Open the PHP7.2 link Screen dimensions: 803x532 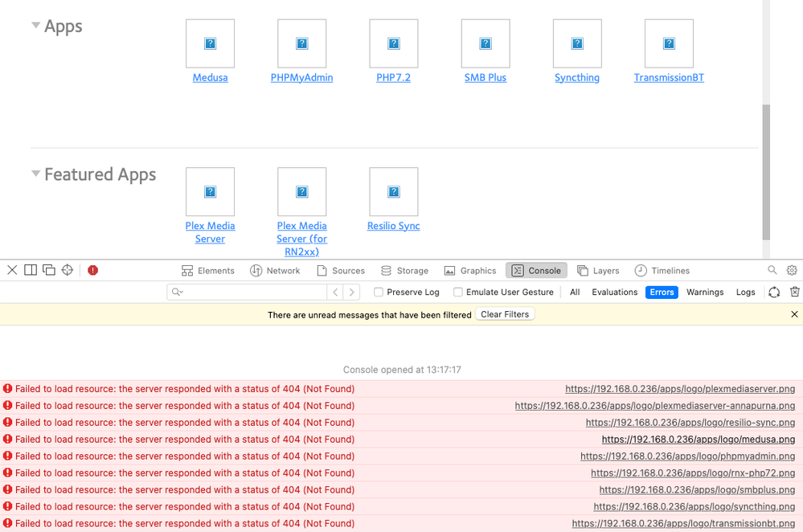point(393,78)
